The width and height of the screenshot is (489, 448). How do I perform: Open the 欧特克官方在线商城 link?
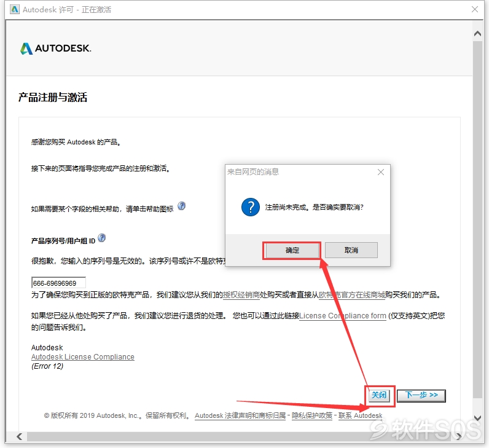coord(352,295)
